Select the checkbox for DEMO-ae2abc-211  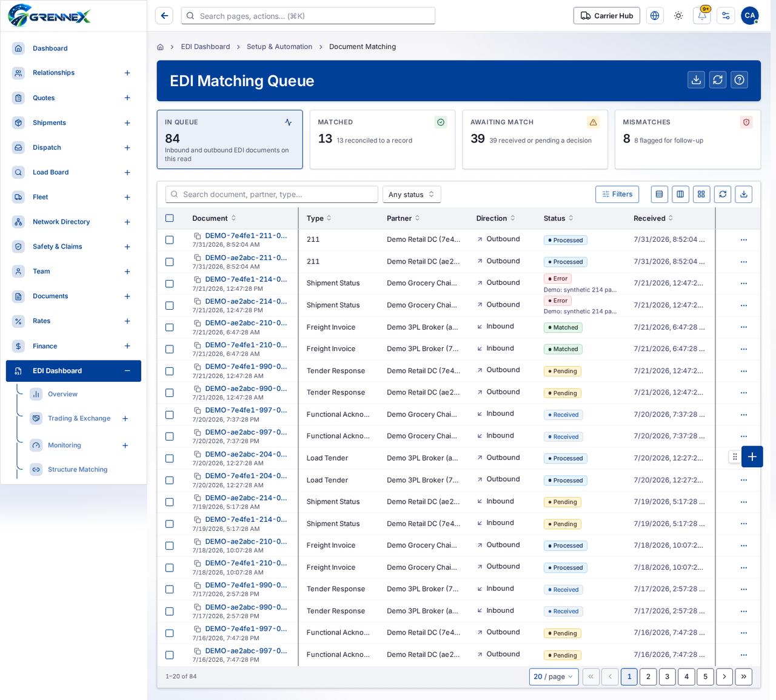[170, 262]
